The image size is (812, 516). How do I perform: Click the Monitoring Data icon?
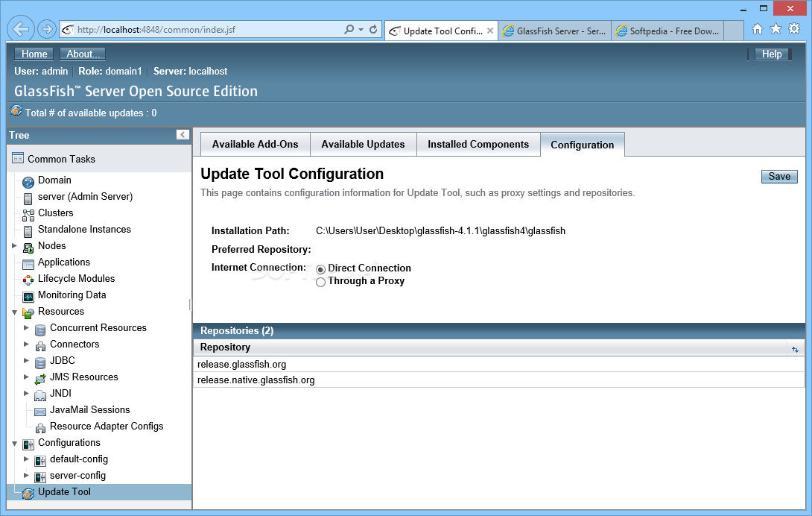28,298
